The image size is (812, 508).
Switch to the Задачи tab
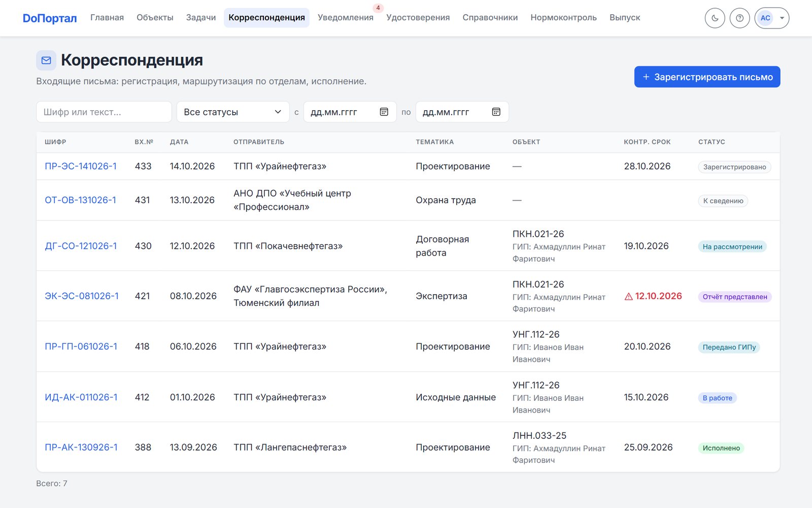pyautogui.click(x=201, y=18)
